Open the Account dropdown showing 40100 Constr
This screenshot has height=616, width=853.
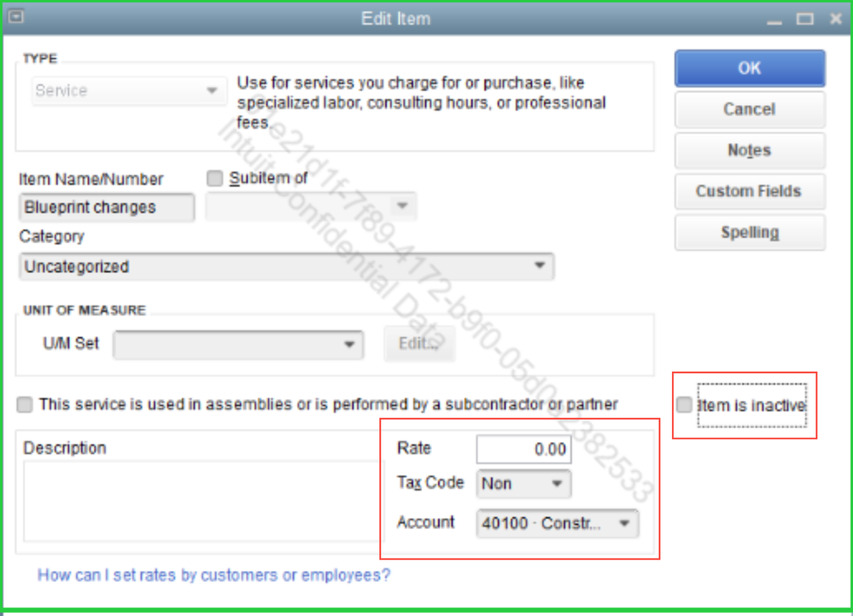point(622,523)
